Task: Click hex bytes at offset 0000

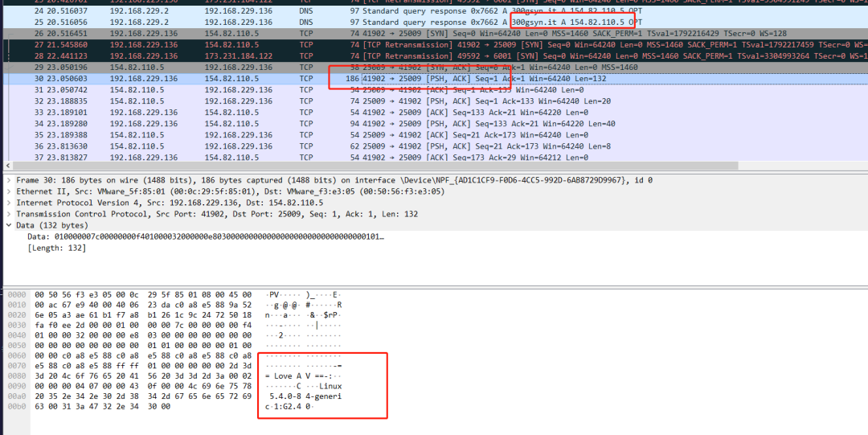Action: [x=143, y=295]
